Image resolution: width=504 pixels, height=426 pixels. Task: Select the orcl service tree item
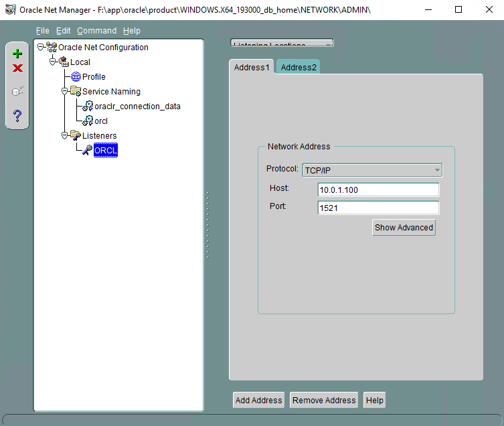click(x=101, y=121)
